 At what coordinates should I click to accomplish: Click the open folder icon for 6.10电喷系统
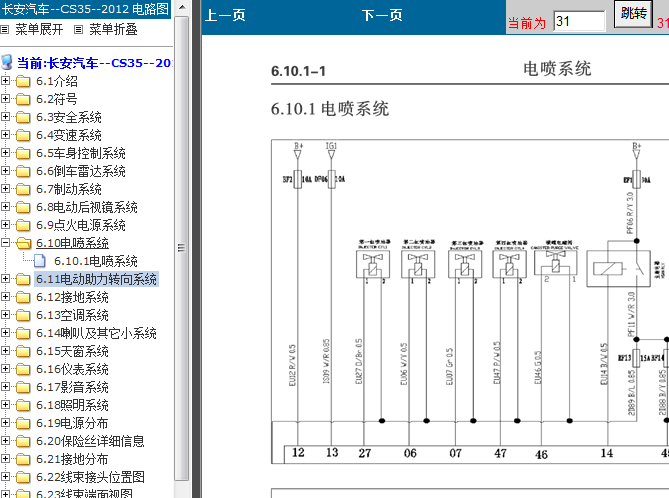[23, 243]
